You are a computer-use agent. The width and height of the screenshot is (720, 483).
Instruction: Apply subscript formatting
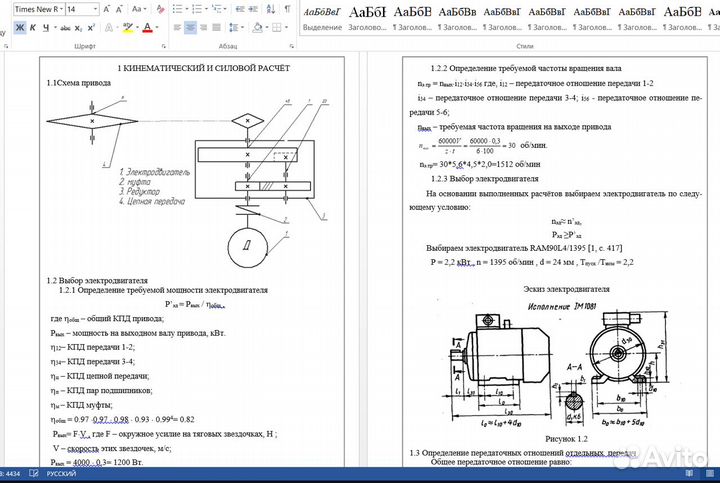[78, 27]
